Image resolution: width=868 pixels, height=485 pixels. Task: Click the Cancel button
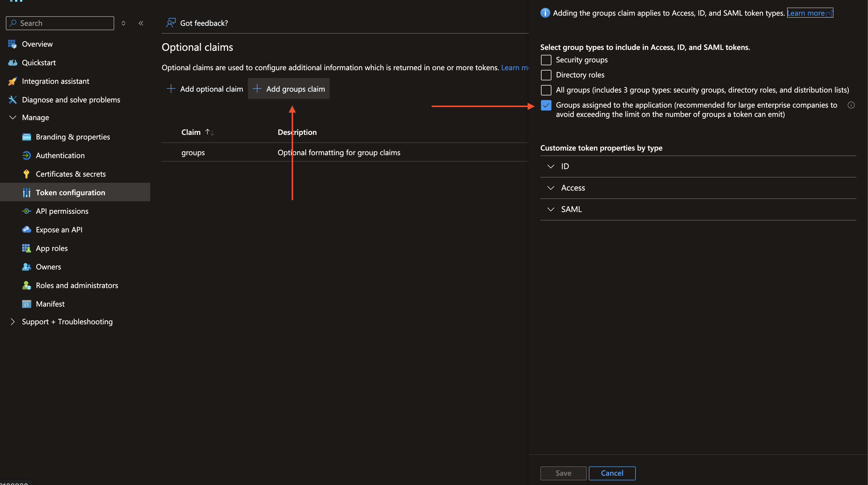click(x=612, y=473)
